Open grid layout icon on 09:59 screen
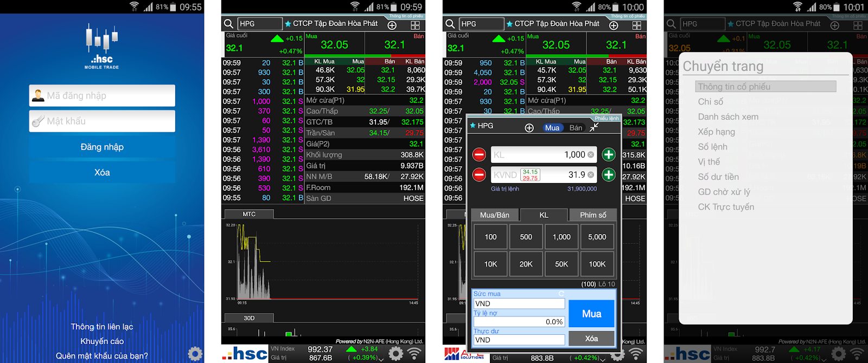Image resolution: width=868 pixels, height=363 pixels. tap(415, 25)
